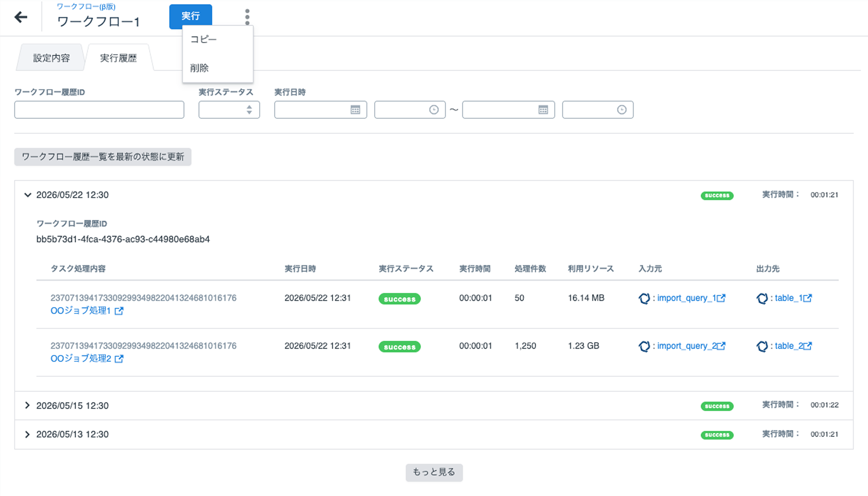Image resolution: width=868 pixels, height=496 pixels.
Task: Select the history ID bb5b73d1-4fca-4376-ac93-c44980e68ab4
Action: coord(123,239)
